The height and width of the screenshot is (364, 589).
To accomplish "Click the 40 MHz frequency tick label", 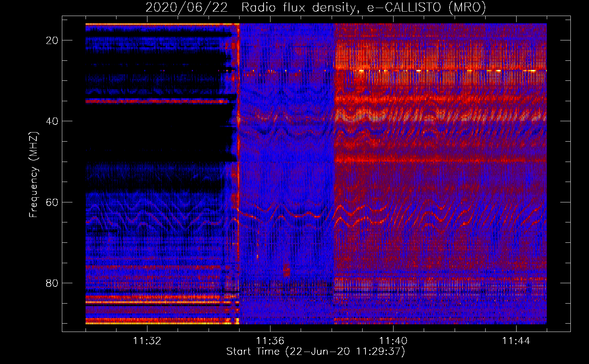I will coord(52,121).
